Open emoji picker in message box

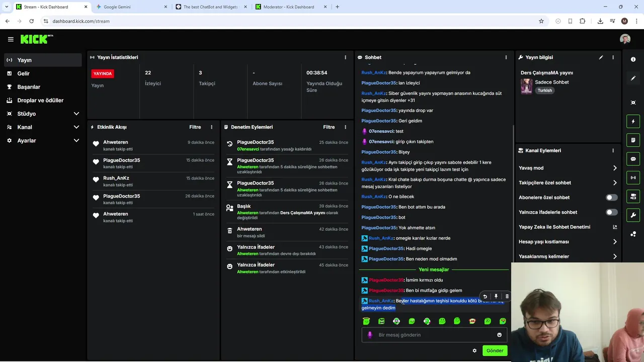(499, 335)
